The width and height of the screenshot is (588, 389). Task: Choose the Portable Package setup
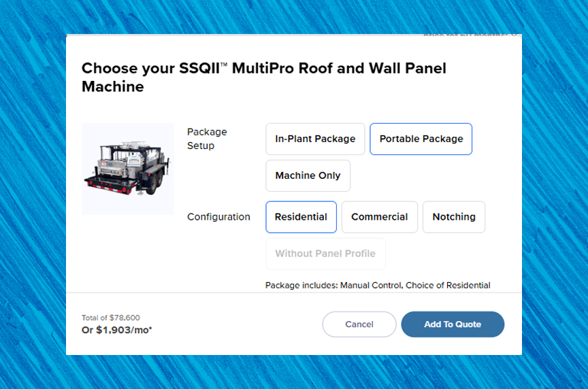[x=421, y=139]
